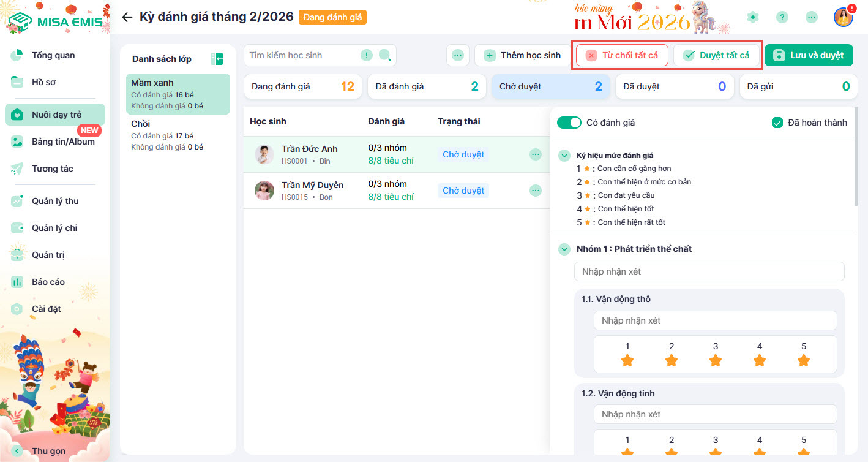
Task: Collapse the class list panel icon
Action: tap(216, 59)
